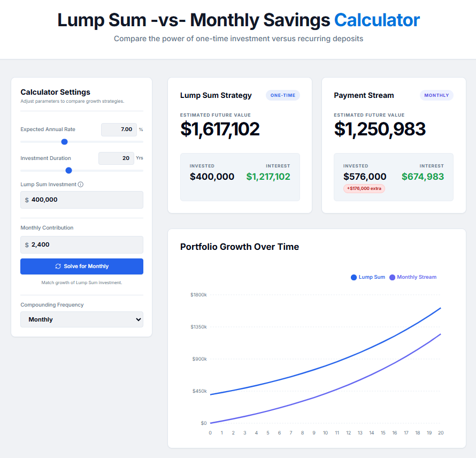Click the refresh icon in Solve for Monthly
This screenshot has width=476, height=458.
click(58, 266)
